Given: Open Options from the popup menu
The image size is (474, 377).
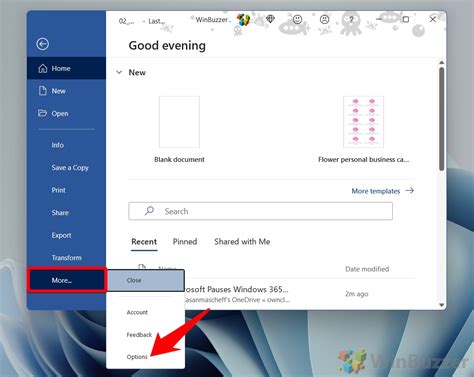Looking at the screenshot, I should [x=146, y=357].
